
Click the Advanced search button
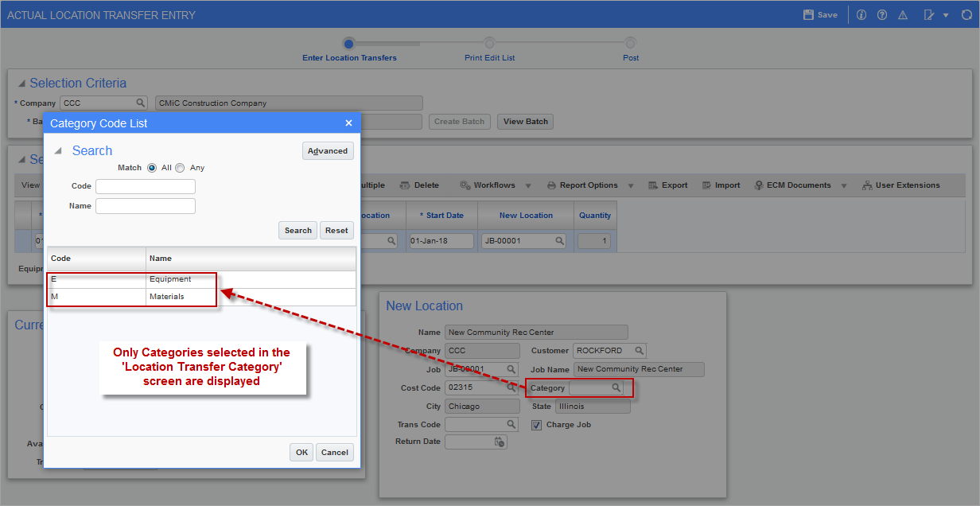tap(328, 151)
